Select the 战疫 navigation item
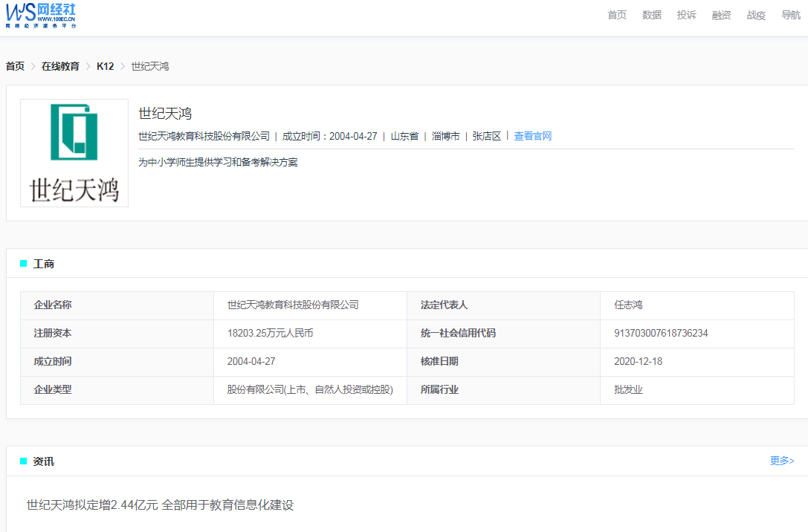Viewport: 808px width, 532px height. (756, 15)
